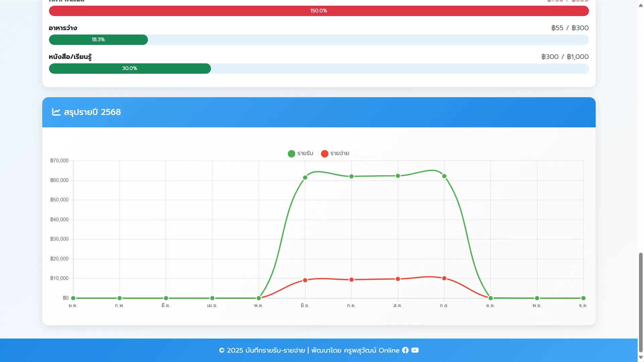Click the ฿0 axis label
The width and height of the screenshot is (644, 362).
(x=65, y=298)
